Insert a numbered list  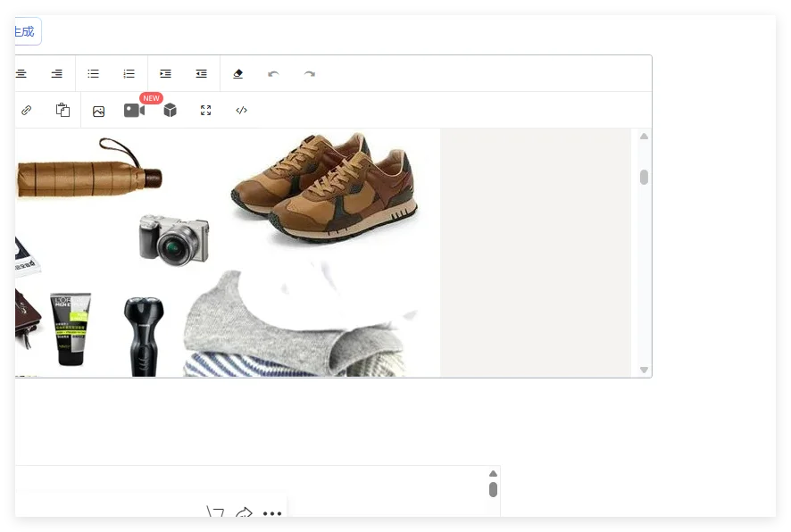pyautogui.click(x=129, y=73)
